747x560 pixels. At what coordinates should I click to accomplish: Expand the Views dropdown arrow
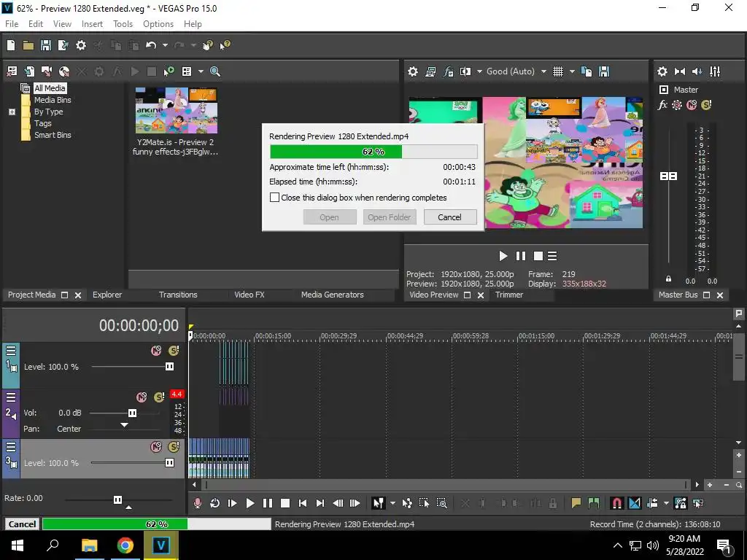(201, 71)
